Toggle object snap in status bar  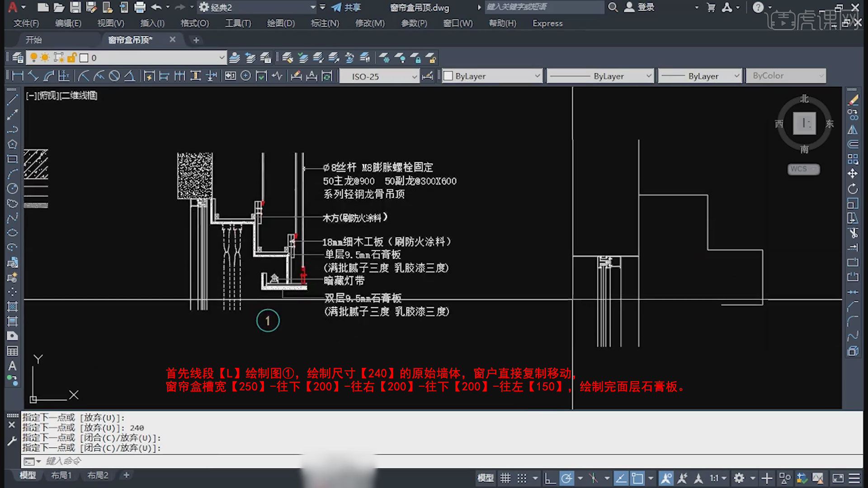637,478
